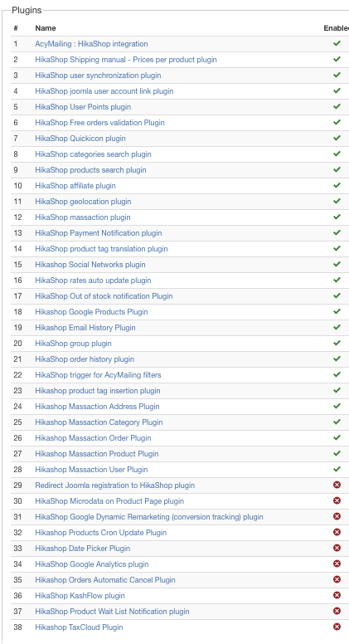This screenshot has height=644, width=349.
Task: Open Hikashop Massaction Order Plugin
Action: tap(93, 438)
